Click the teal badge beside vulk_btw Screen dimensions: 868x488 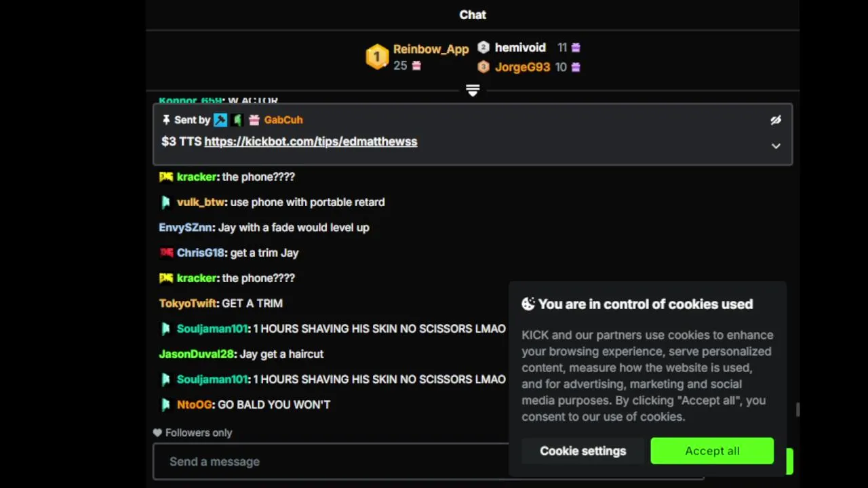166,202
